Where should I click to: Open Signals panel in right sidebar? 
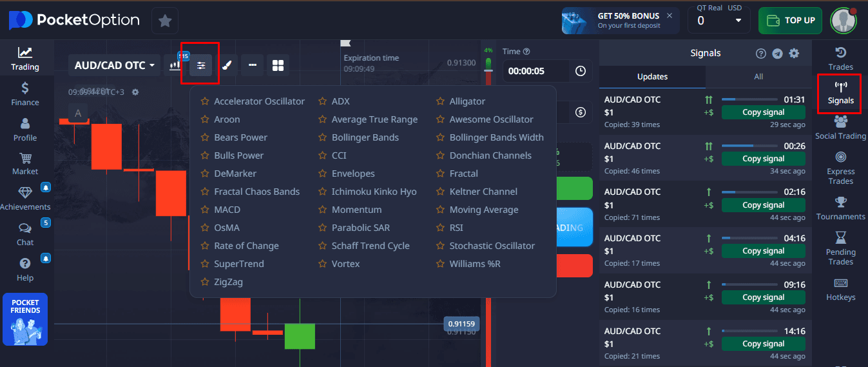pos(840,94)
